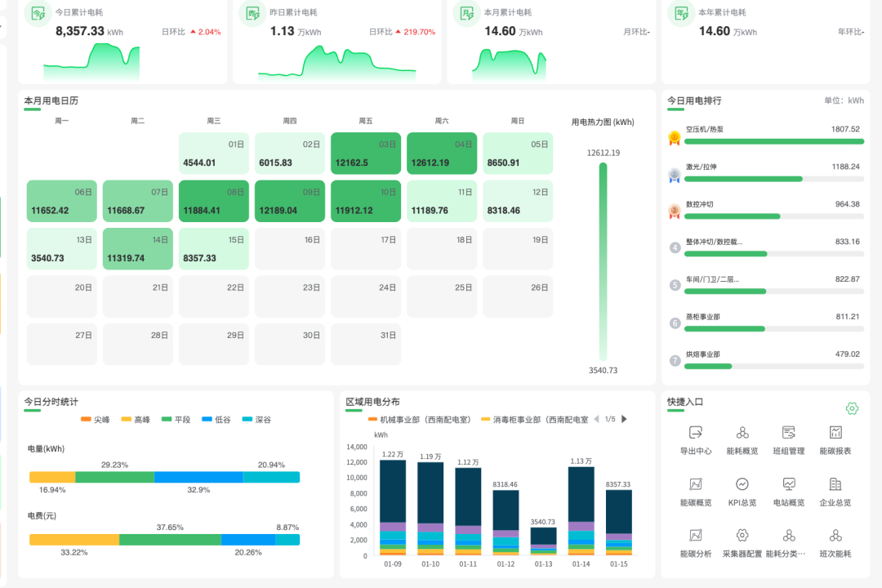This screenshot has height=588, width=882.
Task: Go to next legend page arrow
Action: 625,419
